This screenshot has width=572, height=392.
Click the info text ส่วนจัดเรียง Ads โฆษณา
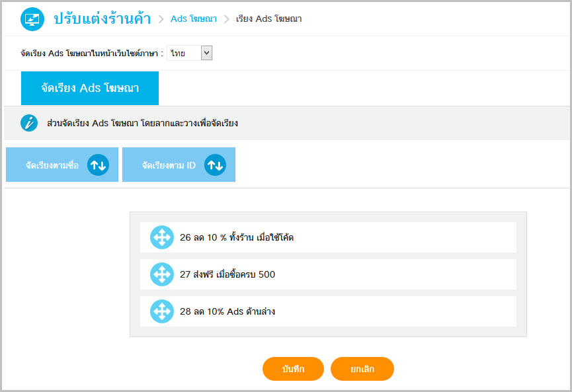(x=142, y=123)
